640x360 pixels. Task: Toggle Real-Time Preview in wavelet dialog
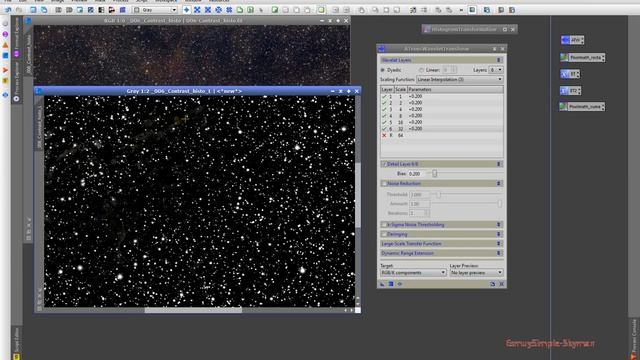click(400, 284)
